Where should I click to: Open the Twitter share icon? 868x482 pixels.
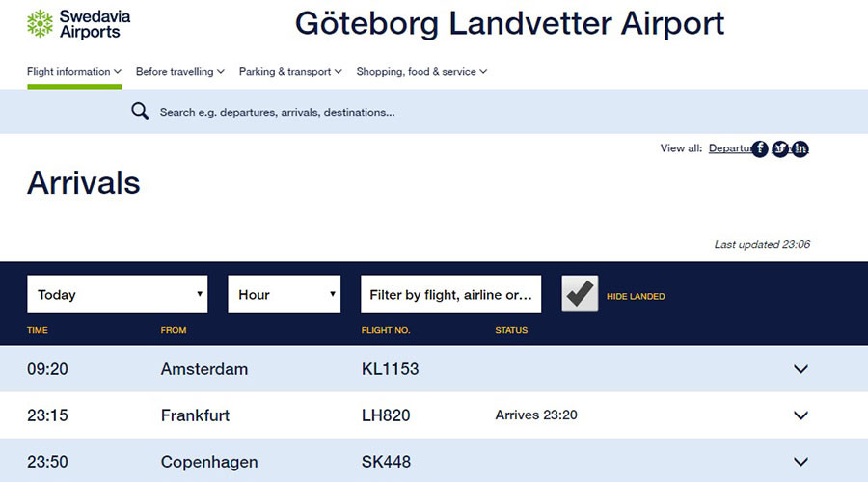780,148
